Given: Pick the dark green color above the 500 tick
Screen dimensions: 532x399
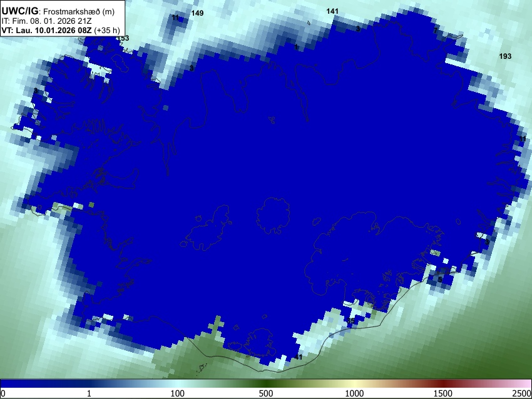Looking at the screenshot, I should (x=265, y=383).
